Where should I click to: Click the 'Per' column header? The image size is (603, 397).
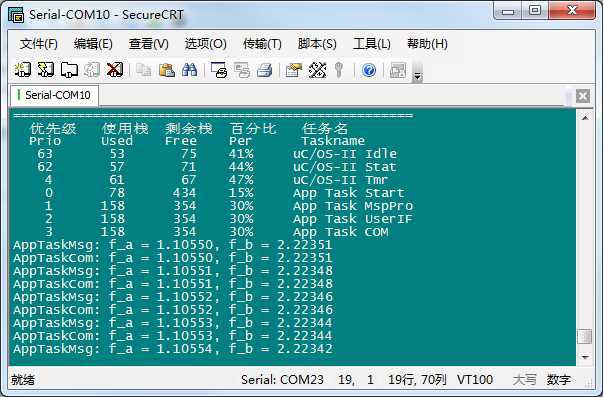click(x=241, y=141)
